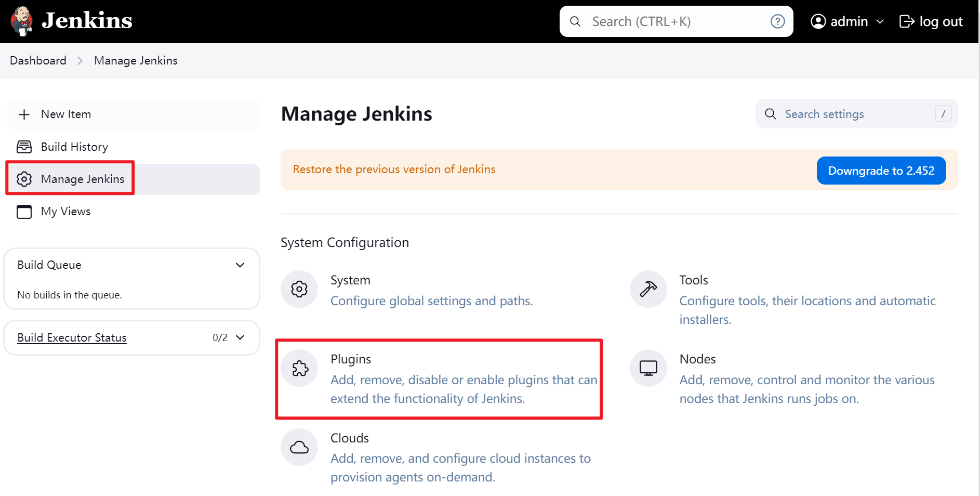Click the Nodes monitor icon
980x496 pixels.
click(x=648, y=368)
